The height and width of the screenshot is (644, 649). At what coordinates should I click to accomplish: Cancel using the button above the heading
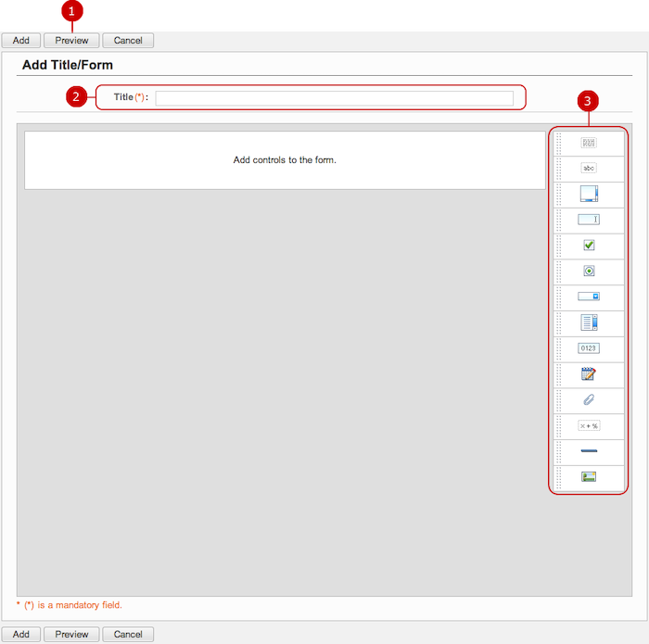[x=128, y=41]
